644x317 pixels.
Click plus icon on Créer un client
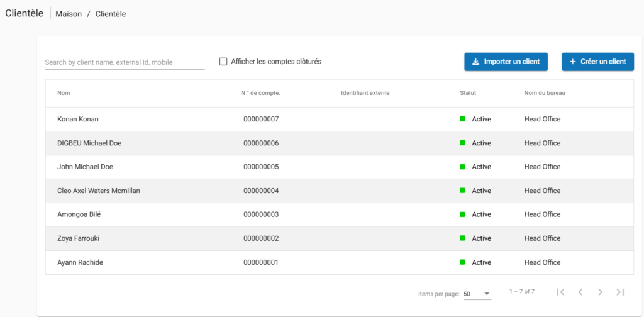[572, 62]
